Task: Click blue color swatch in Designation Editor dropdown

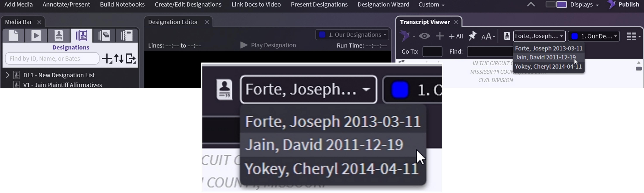Action: (x=322, y=35)
